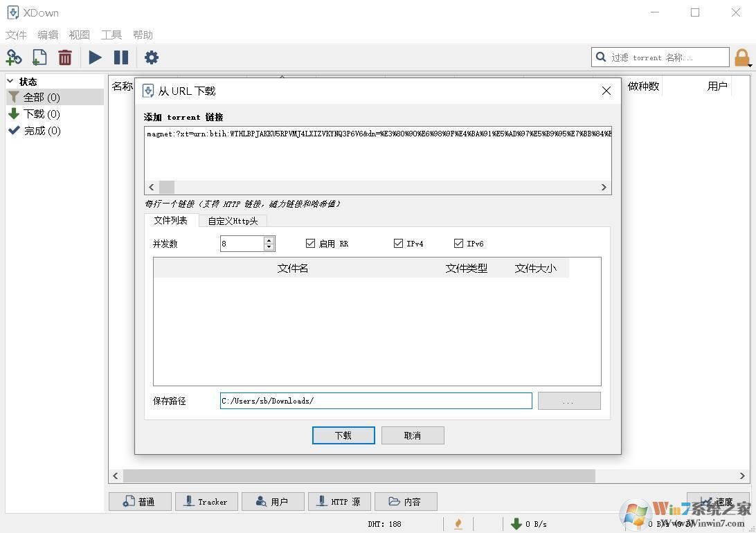Click the pause toolbar icon
Image resolution: width=756 pixels, height=533 pixels.
pyautogui.click(x=121, y=57)
